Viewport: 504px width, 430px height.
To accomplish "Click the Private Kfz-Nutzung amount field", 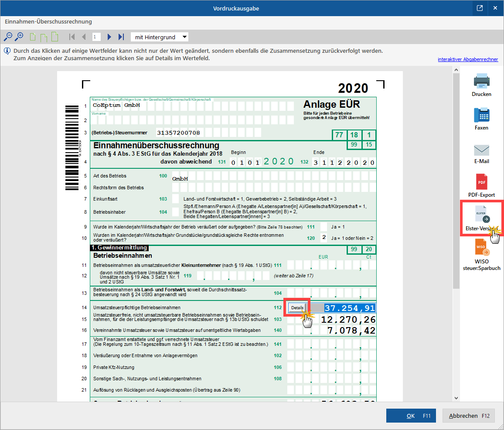I will tap(331, 367).
